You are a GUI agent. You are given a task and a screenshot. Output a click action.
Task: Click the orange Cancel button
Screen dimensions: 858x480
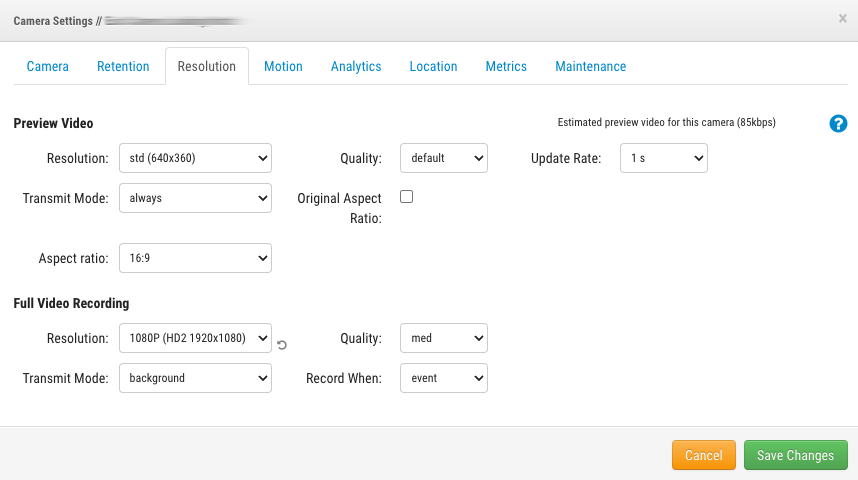click(704, 455)
